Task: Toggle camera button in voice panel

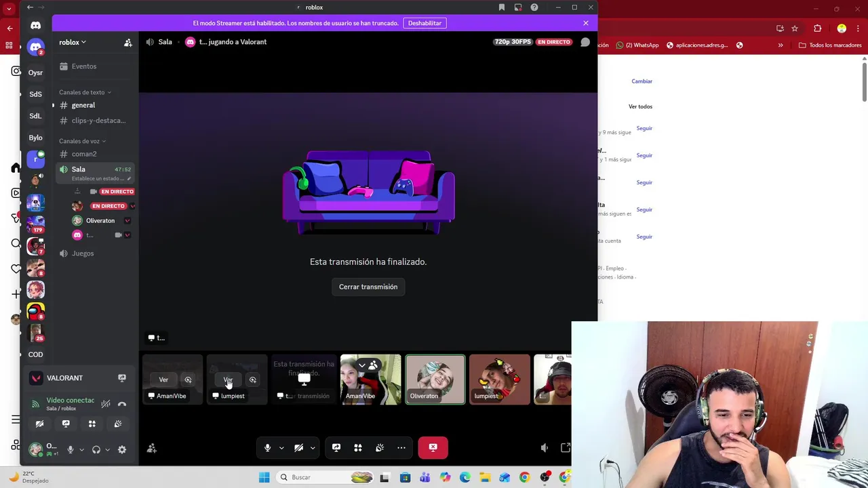Action: coord(39,424)
